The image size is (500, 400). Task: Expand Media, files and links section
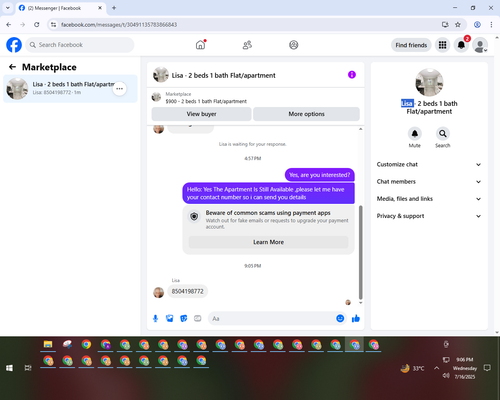click(429, 199)
